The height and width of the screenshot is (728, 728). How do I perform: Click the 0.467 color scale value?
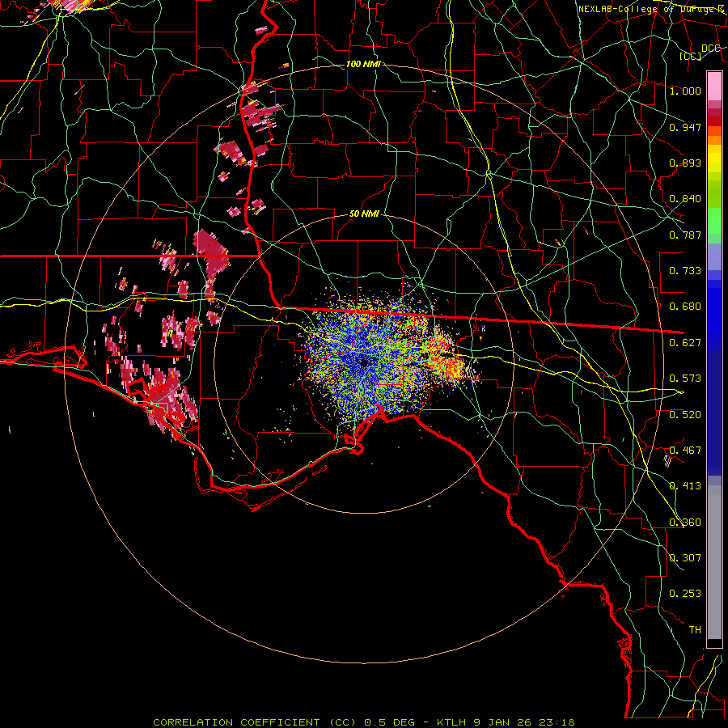coord(685,451)
